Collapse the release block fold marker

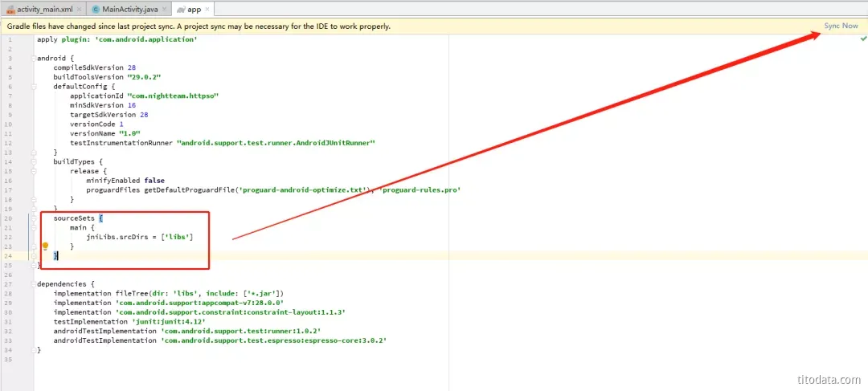(x=35, y=171)
